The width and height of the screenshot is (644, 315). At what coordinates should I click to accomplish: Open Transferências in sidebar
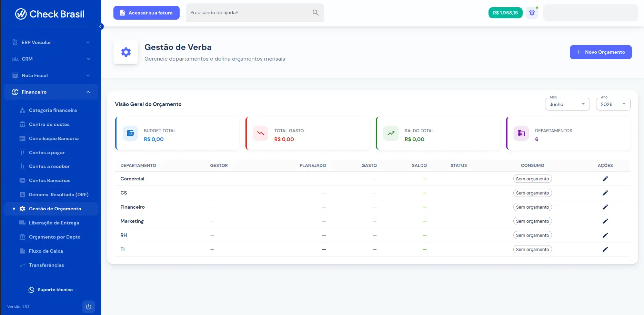tap(51, 265)
